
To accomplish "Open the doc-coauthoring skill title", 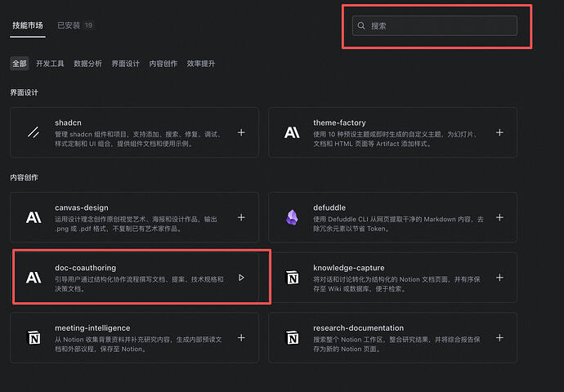I will point(85,268).
